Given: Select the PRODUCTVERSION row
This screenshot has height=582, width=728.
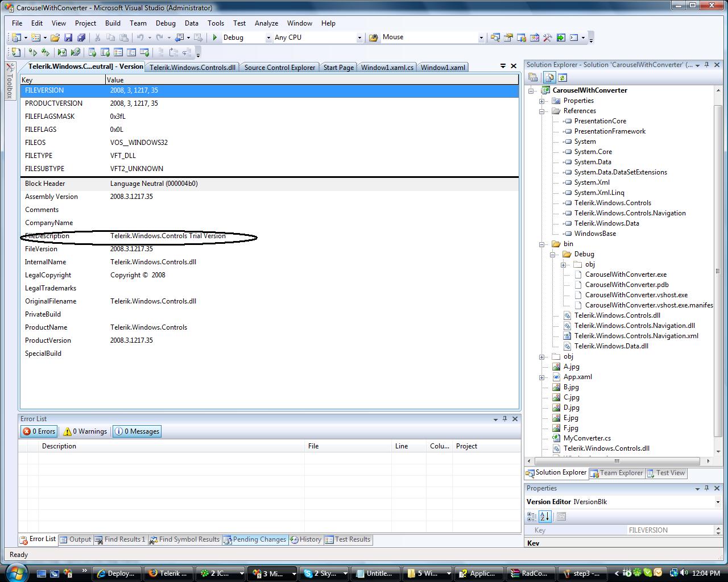Looking at the screenshot, I should coord(270,103).
